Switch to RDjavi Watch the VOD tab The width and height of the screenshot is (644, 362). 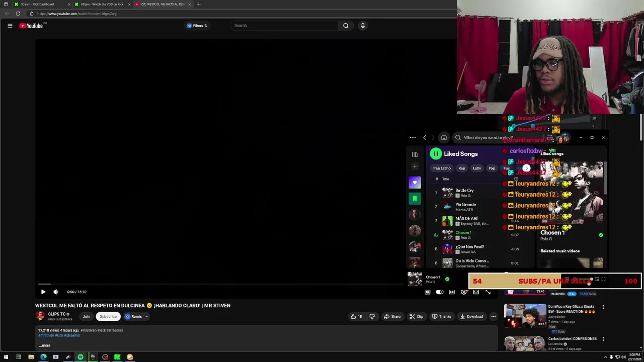click(x=102, y=4)
